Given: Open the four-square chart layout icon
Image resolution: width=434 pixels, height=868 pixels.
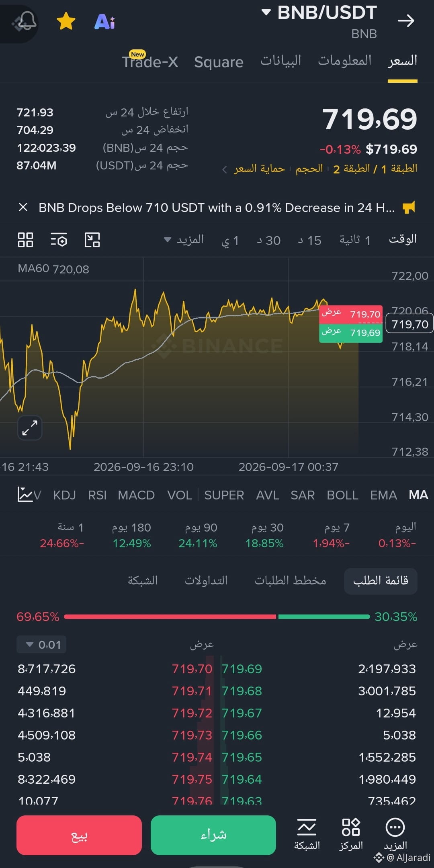Looking at the screenshot, I should (25, 240).
